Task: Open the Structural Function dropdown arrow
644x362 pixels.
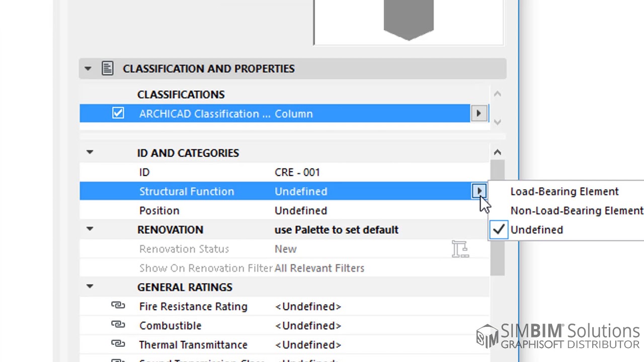Action: coord(478,191)
